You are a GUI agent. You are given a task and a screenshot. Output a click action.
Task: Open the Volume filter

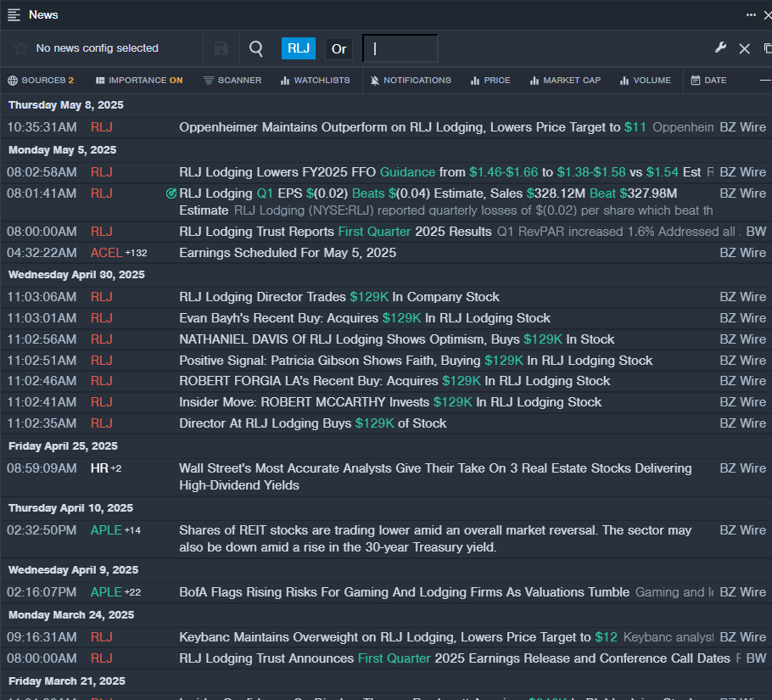click(x=646, y=81)
